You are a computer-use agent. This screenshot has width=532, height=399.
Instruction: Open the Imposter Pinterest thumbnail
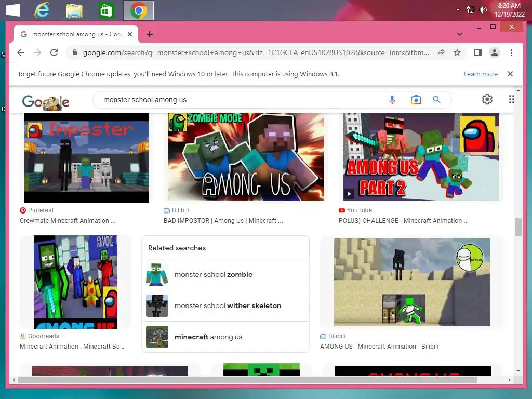[x=87, y=158]
